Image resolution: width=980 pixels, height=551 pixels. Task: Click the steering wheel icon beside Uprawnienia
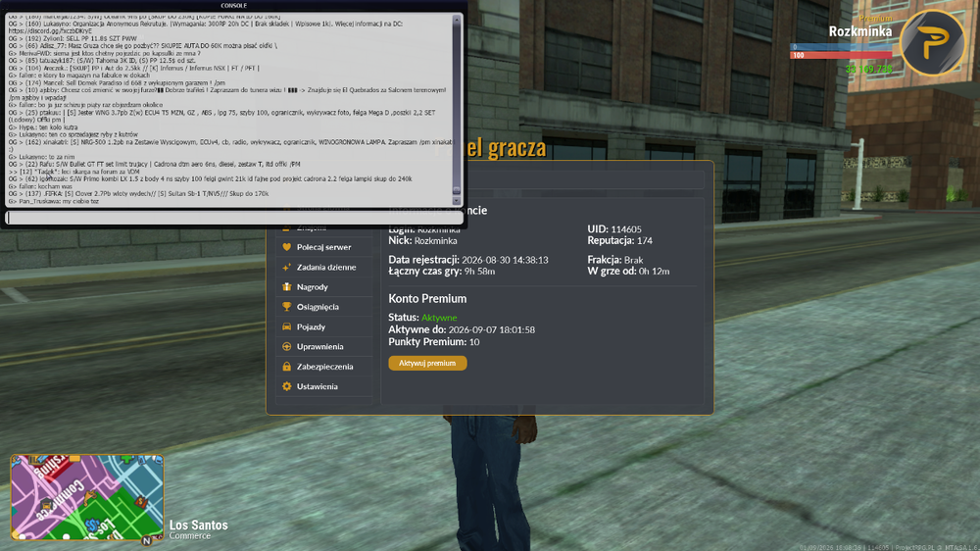click(286, 346)
